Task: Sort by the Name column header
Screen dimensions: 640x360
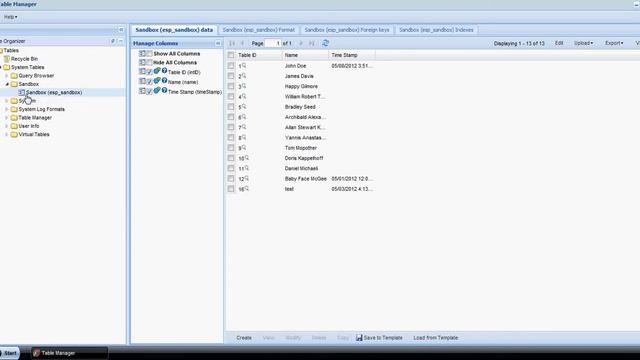Action: coord(305,55)
